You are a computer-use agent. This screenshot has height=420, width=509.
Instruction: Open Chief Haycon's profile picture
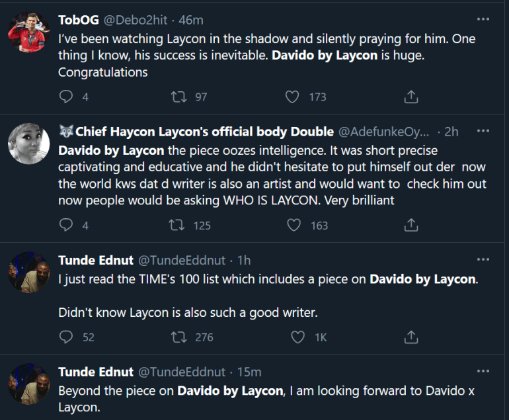pyautogui.click(x=27, y=143)
